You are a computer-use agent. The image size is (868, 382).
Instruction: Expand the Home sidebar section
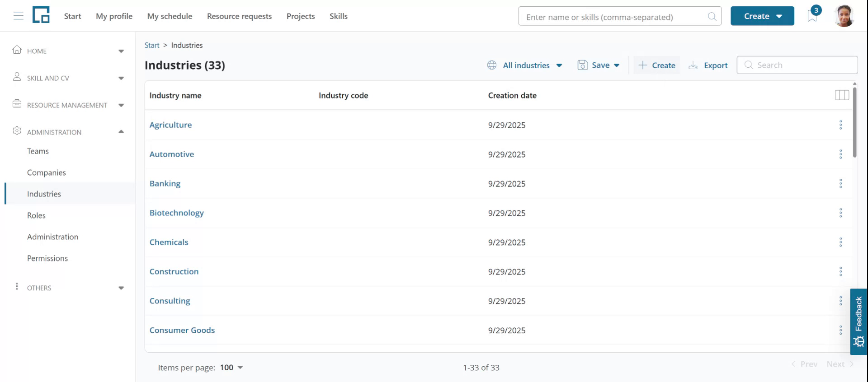(121, 51)
